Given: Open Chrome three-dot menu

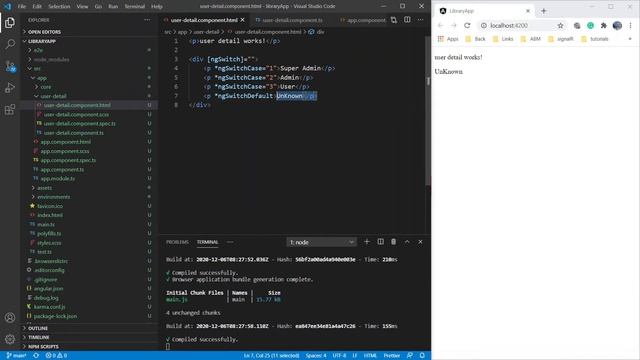Looking at the screenshot, I should pos(631,25).
